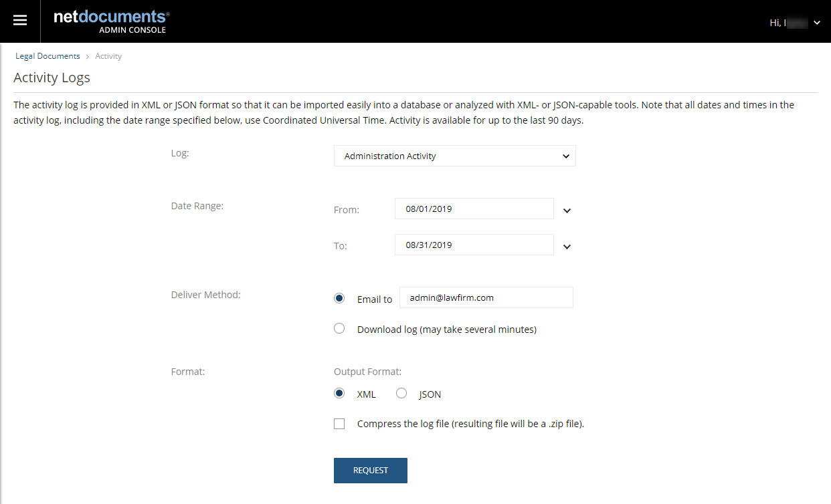Click the To date input field
This screenshot has height=504, width=831.
pos(474,245)
